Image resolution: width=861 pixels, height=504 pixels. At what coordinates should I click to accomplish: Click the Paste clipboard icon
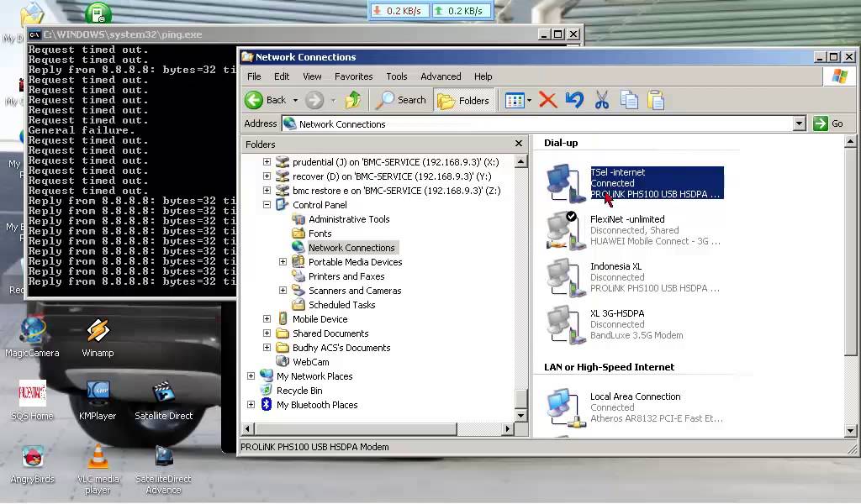tap(656, 100)
